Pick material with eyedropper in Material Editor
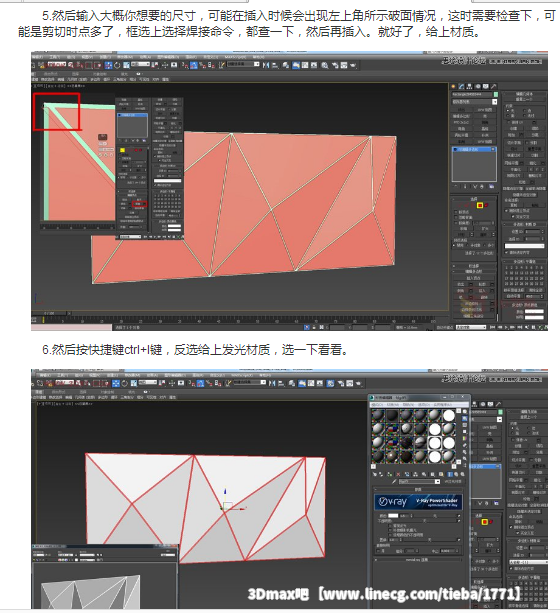Screen dimensions: 560x613 [x=394, y=481]
